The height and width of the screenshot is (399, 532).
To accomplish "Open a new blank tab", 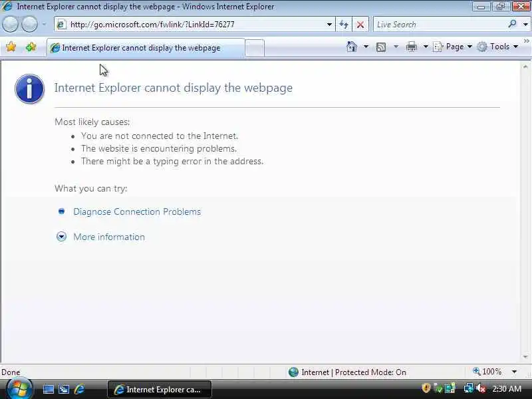I will click(255, 48).
